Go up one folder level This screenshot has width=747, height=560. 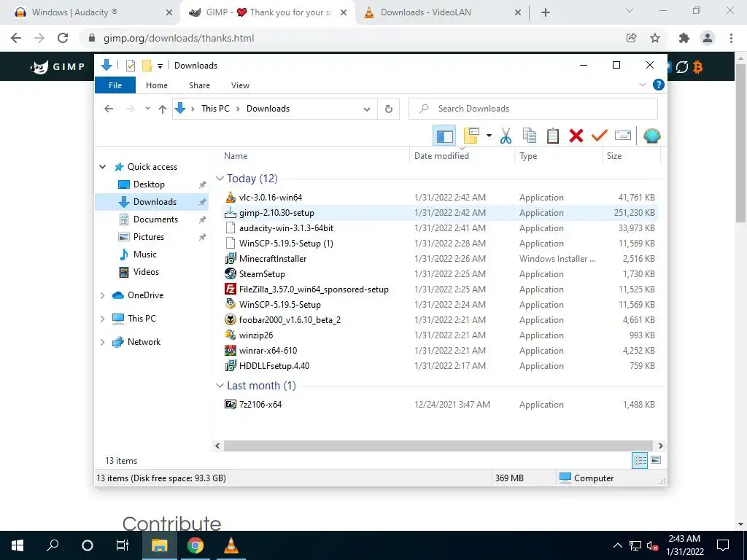click(163, 109)
